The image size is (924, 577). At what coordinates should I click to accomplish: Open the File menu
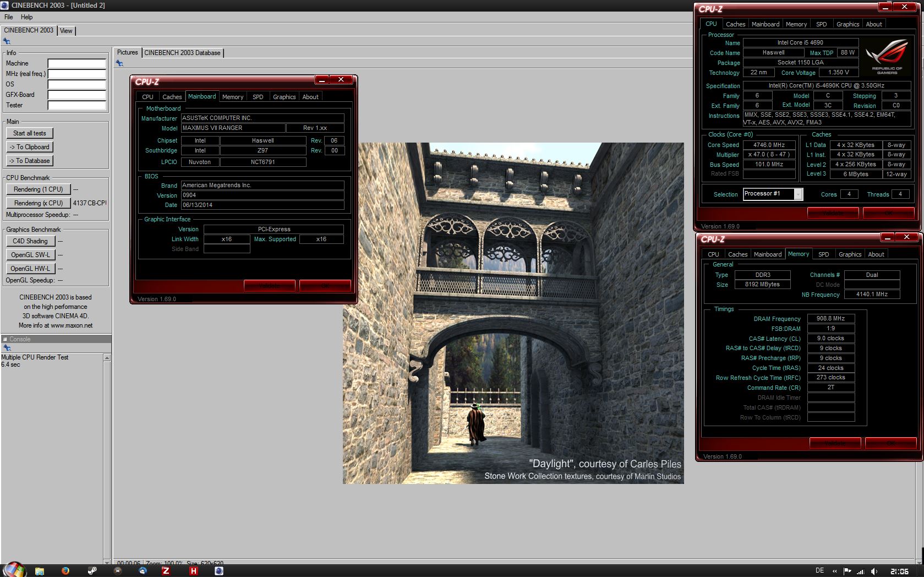tap(9, 17)
